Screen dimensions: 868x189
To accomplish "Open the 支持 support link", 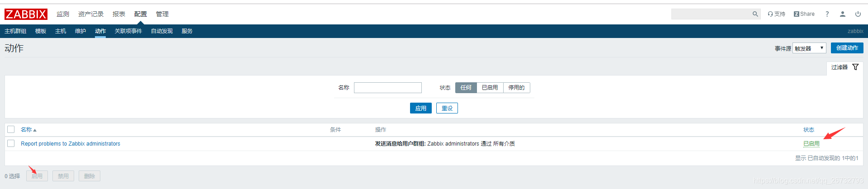I will pos(776,14).
